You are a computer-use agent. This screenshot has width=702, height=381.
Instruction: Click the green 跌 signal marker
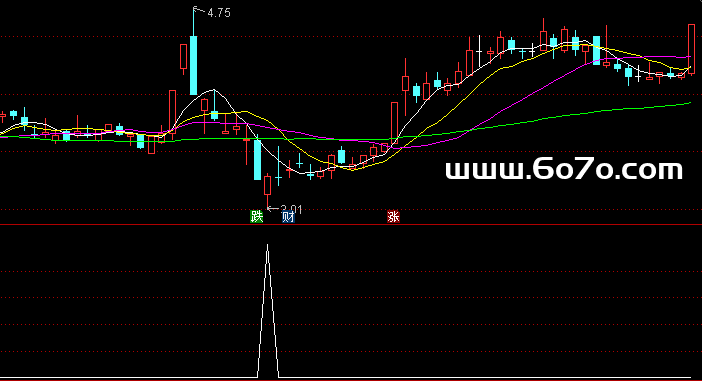coord(257,217)
